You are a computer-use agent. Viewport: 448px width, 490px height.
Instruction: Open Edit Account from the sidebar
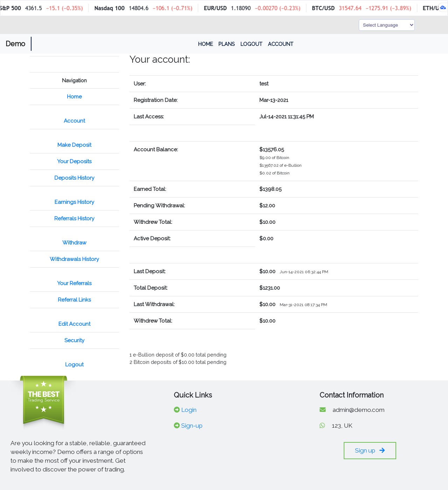pos(74,324)
